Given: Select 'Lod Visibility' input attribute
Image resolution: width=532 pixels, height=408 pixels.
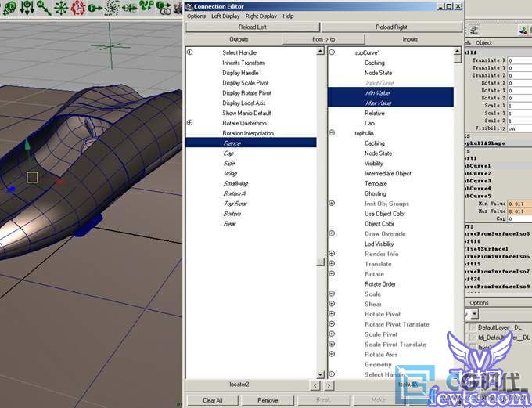Looking at the screenshot, I should [379, 244].
